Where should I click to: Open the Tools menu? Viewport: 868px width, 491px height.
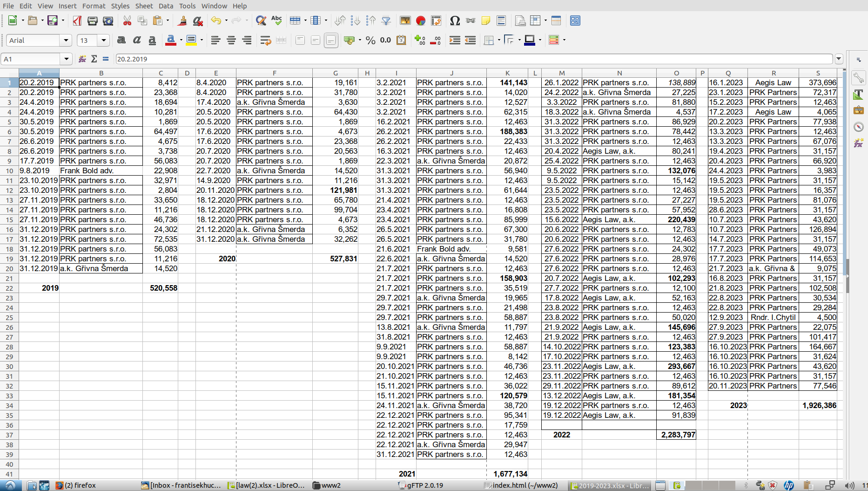pos(187,6)
